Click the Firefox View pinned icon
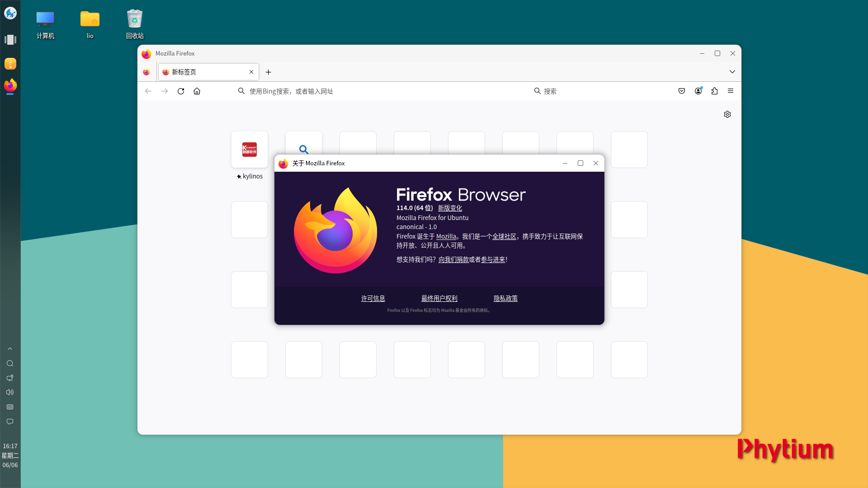This screenshot has width=868, height=488. coord(146,72)
